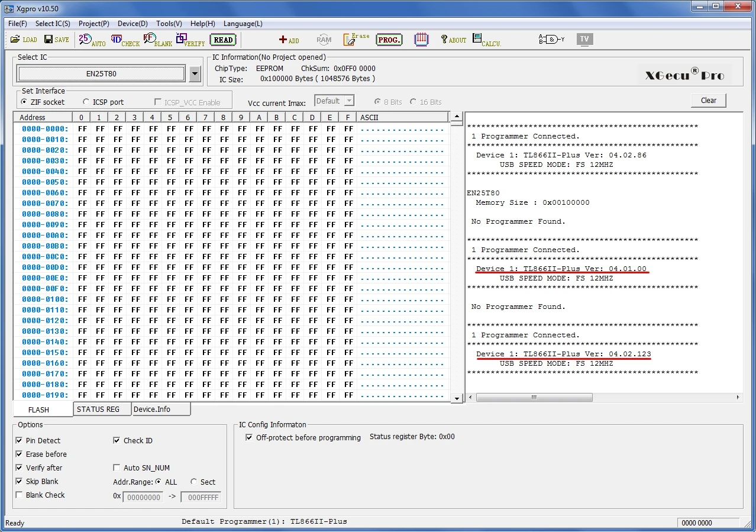
Task: Open the Project(P) menu
Action: (x=93, y=24)
